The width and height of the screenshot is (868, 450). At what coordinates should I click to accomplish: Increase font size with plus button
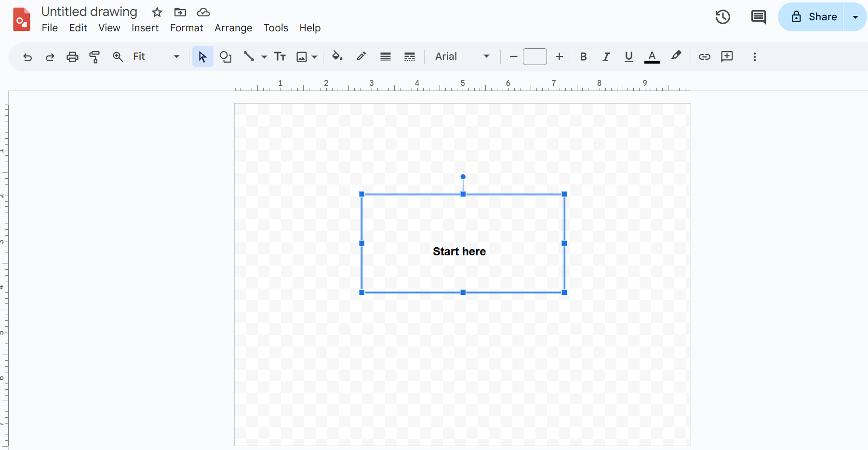[x=559, y=56]
